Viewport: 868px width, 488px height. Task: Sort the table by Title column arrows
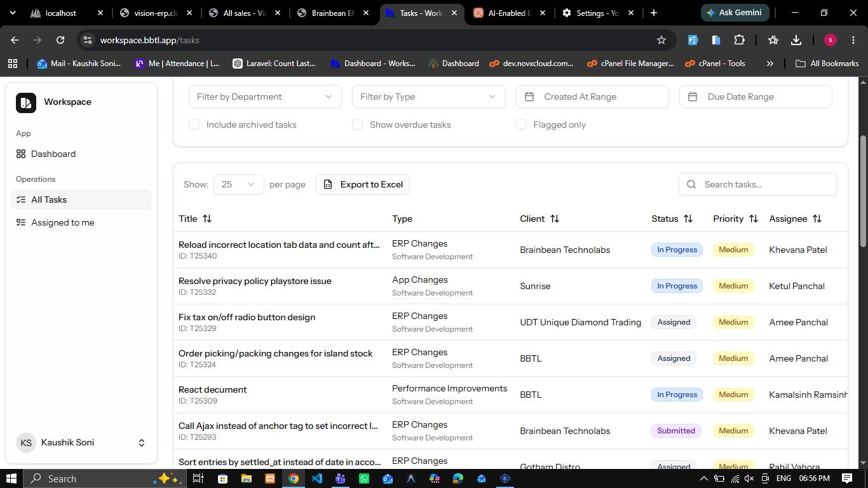point(207,219)
